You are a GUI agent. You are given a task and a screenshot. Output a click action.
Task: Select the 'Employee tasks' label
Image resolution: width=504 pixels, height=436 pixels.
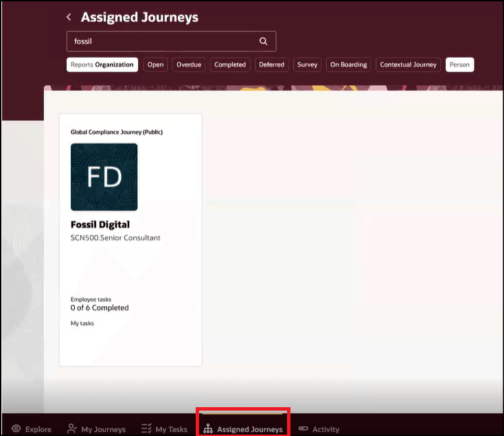(91, 299)
